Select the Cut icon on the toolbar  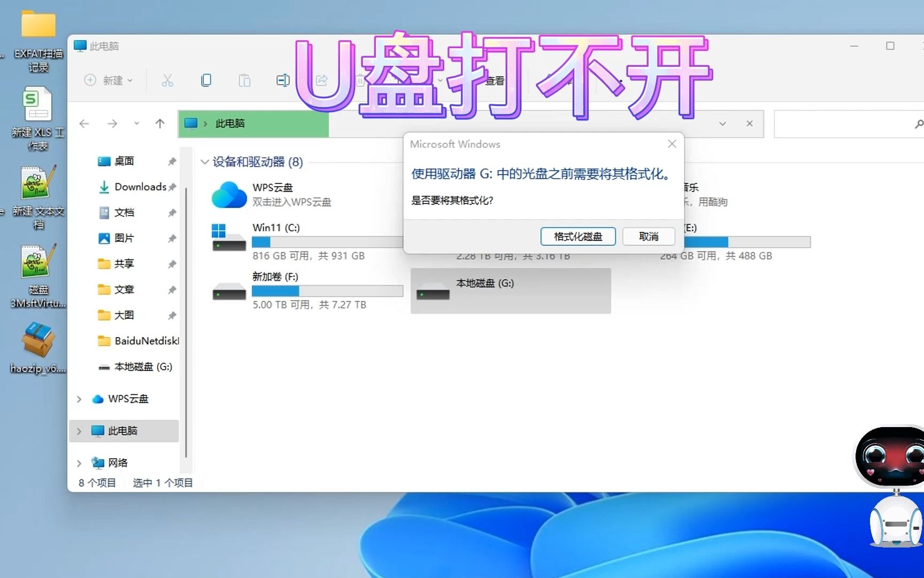(167, 80)
